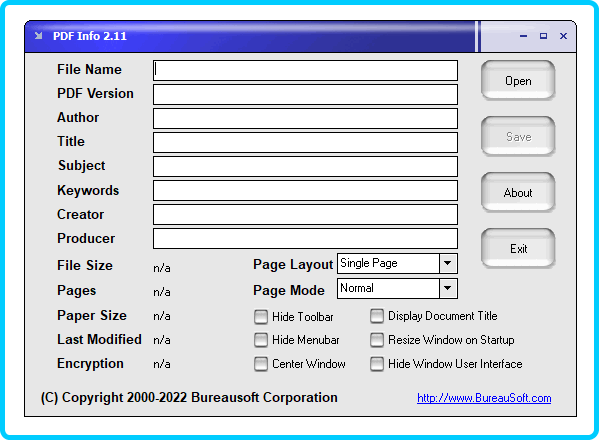The image size is (599, 440).
Task: Close the PDF Info window
Action: point(563,36)
